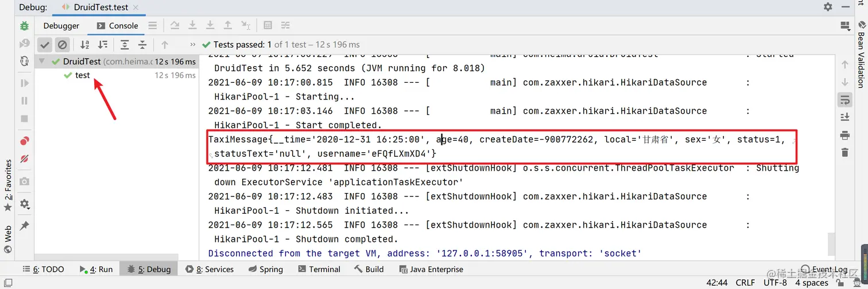Screen dimensions: 868x289
Task: Click the Print console output icon
Action: pyautogui.click(x=844, y=135)
